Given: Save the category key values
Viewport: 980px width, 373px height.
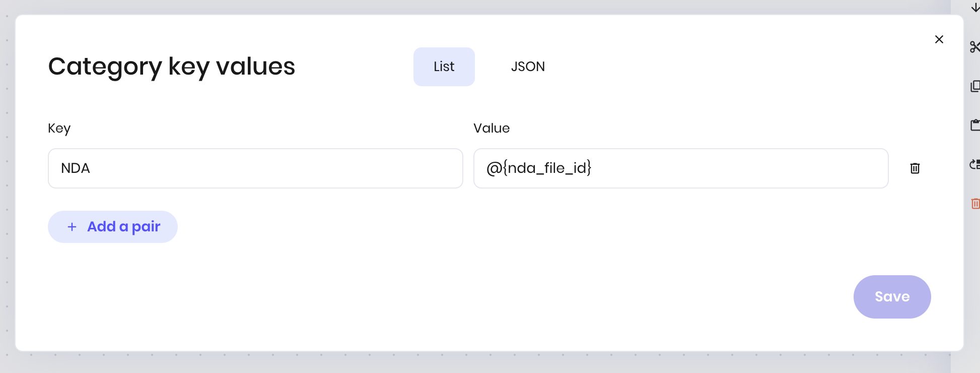Looking at the screenshot, I should tap(891, 296).
